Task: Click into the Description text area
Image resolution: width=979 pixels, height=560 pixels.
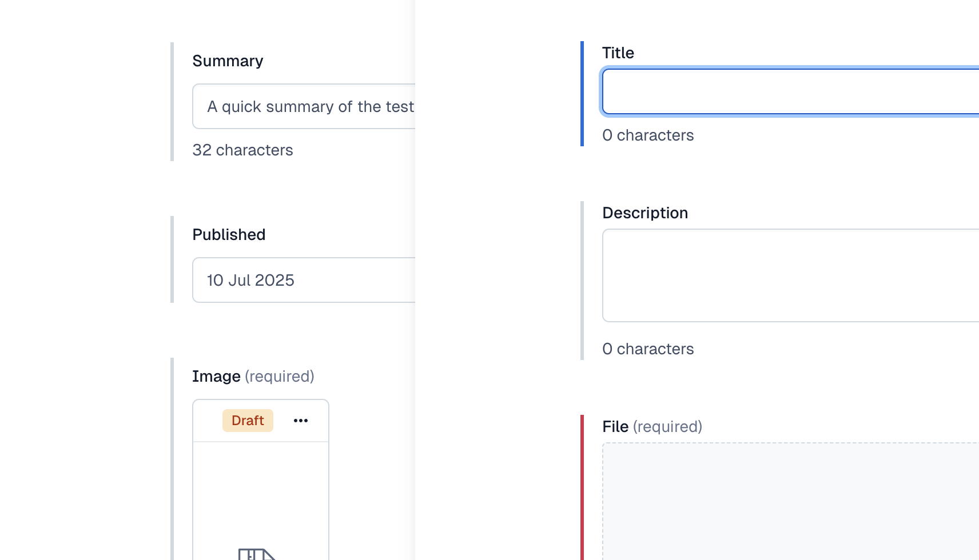Action: click(x=791, y=275)
